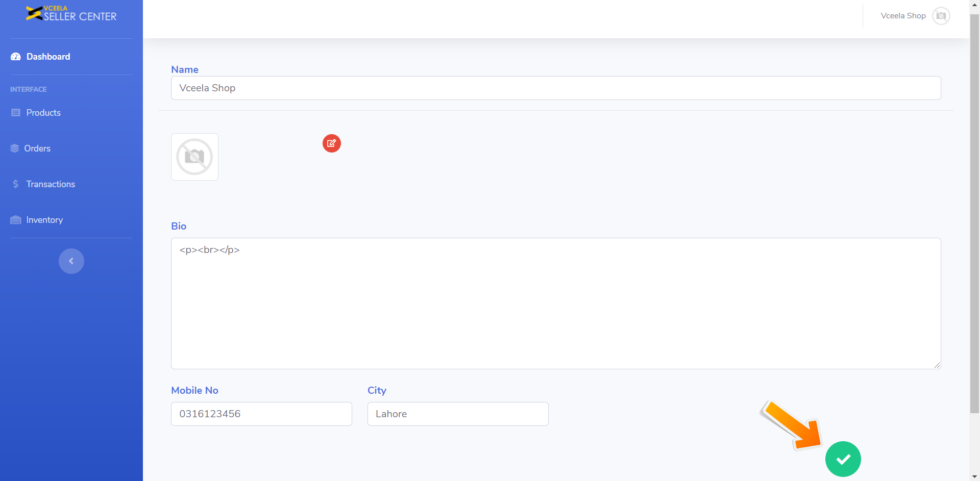
Task: Focus the Name input field
Action: (x=555, y=88)
